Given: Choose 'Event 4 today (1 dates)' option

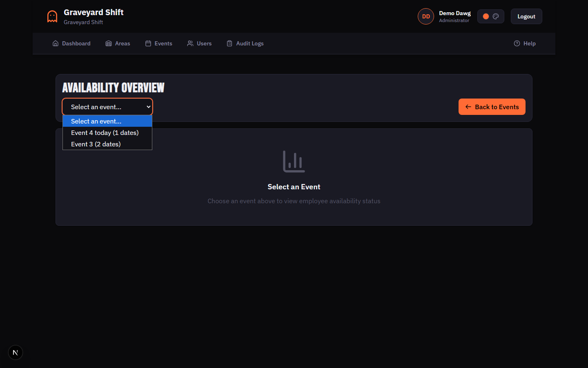Looking at the screenshot, I should click(105, 132).
